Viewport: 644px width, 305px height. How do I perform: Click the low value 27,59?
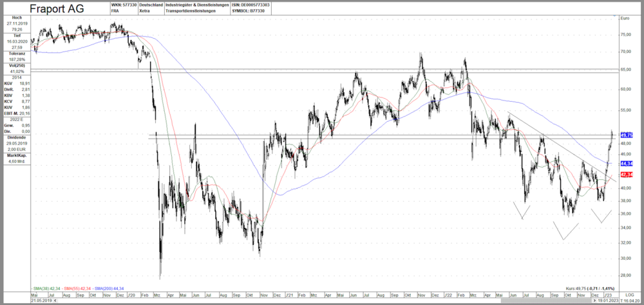pos(17,47)
